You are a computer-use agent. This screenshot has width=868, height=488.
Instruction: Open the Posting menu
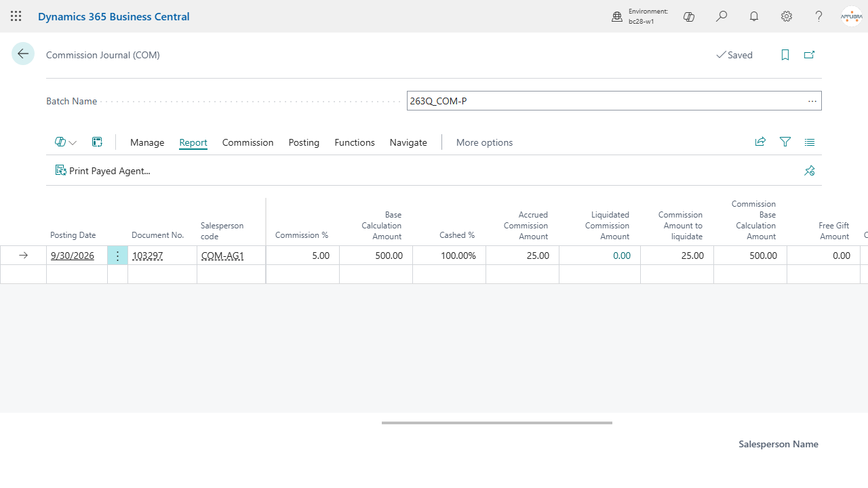coord(304,142)
